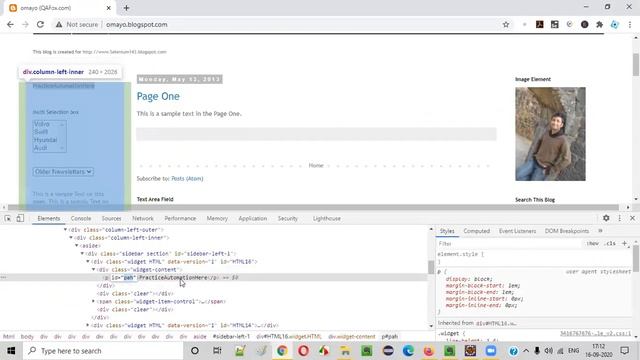Open the Security tab

pos(288,219)
